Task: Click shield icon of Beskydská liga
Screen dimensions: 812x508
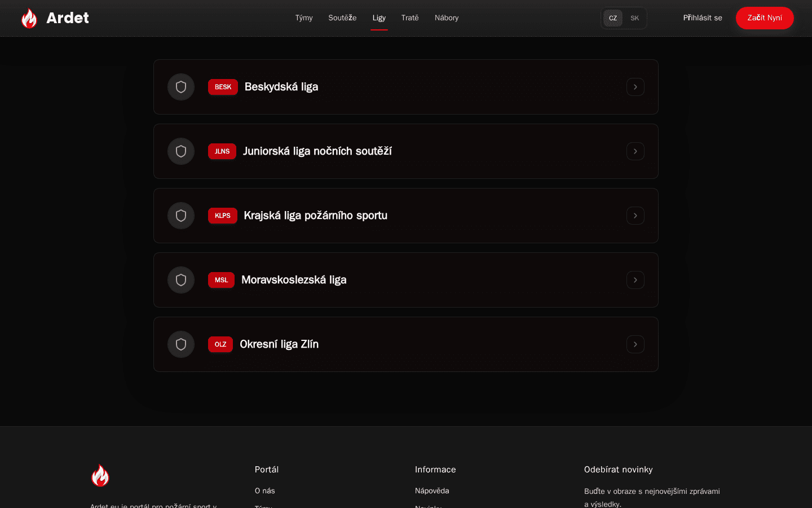Action: click(x=181, y=87)
